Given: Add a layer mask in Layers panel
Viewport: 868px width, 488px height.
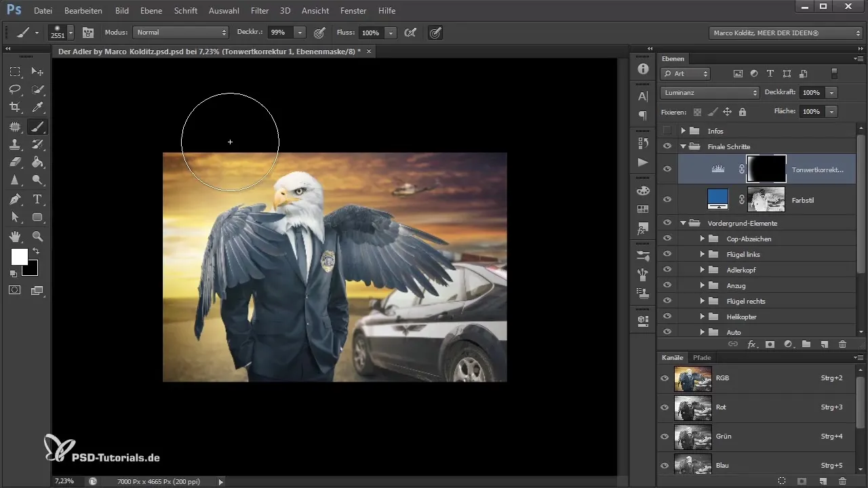Looking at the screenshot, I should coord(770,344).
